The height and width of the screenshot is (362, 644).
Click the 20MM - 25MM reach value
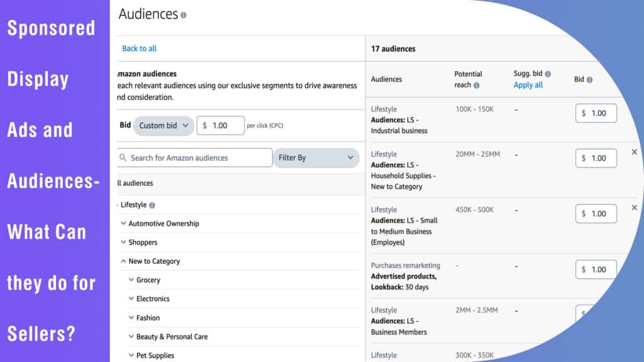click(478, 155)
